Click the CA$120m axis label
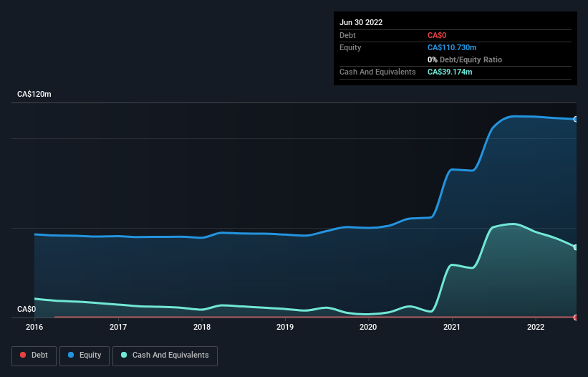Viewport: 588px width, 377px height. pos(34,94)
